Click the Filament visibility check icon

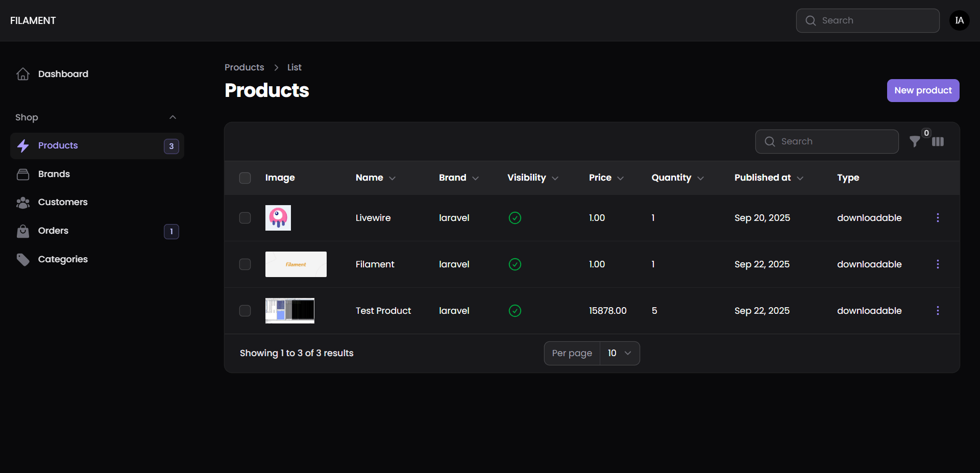coord(515,264)
